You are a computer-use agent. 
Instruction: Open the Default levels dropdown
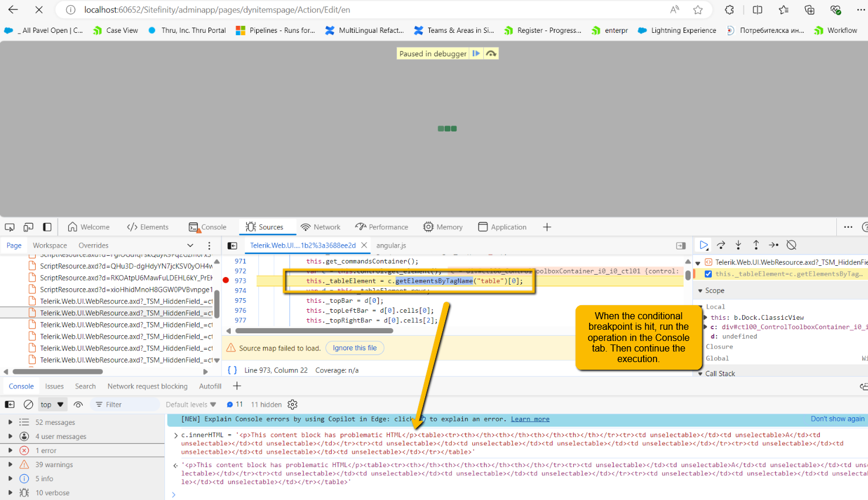pos(191,404)
